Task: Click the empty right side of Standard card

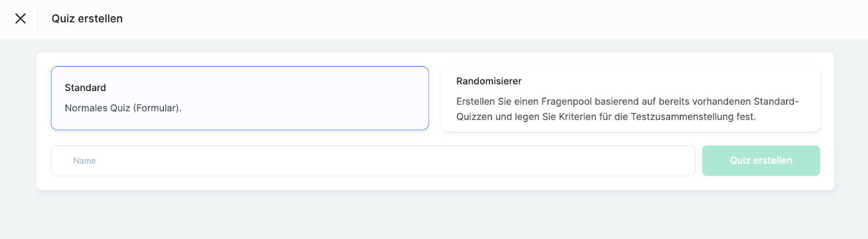Action: [x=353, y=98]
